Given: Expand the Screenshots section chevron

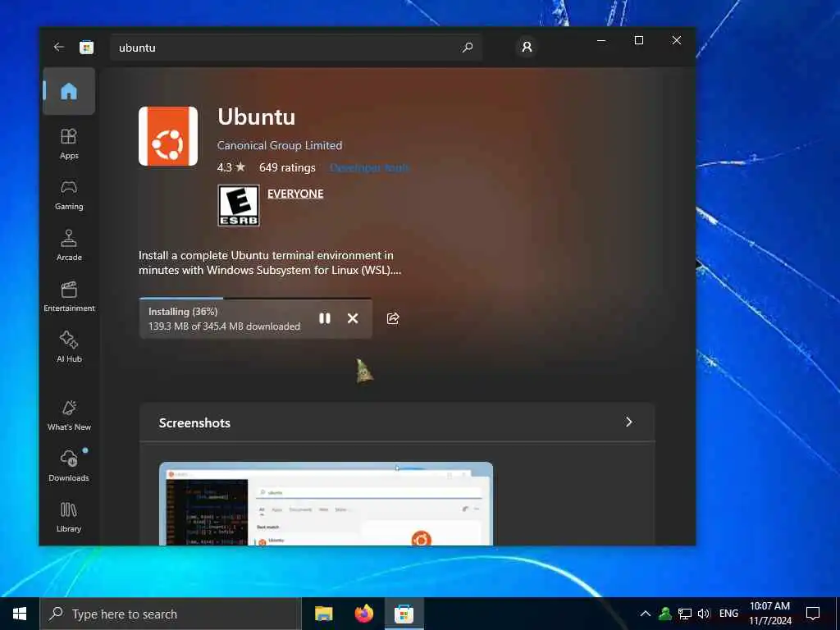Looking at the screenshot, I should [629, 422].
